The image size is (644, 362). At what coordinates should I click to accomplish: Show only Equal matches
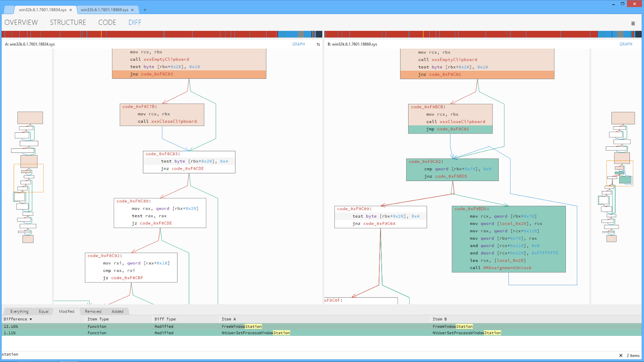[43, 311]
